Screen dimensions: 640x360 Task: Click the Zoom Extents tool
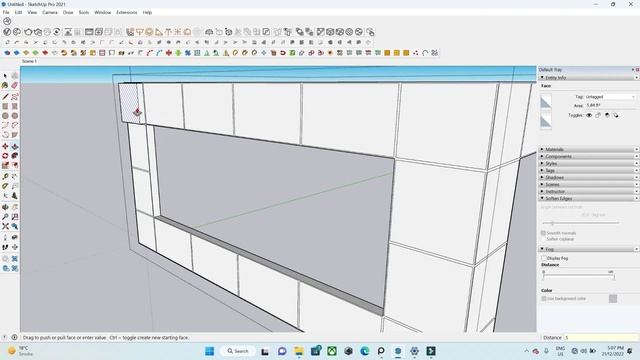coord(5,227)
